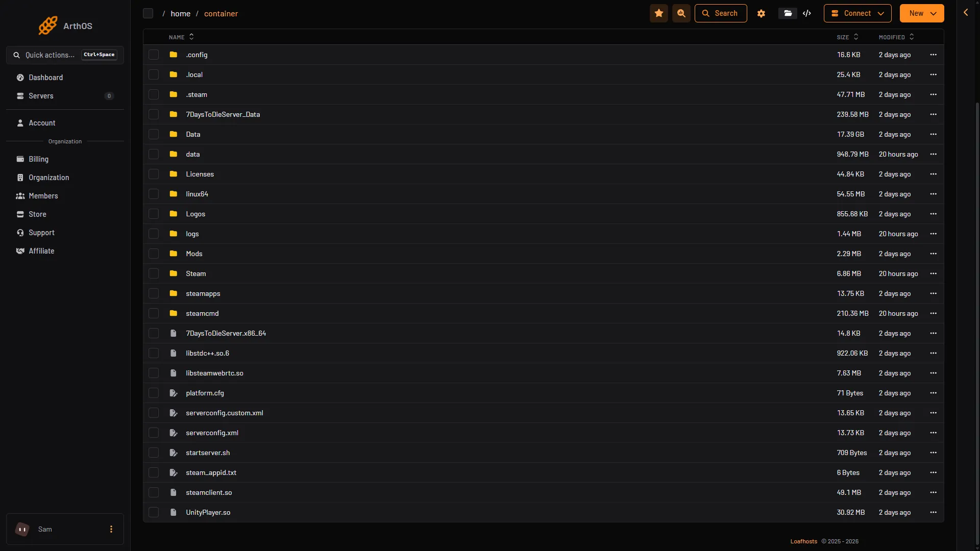The image size is (980, 551).
Task: Open Dashboard in the sidebar
Action: 65,78
